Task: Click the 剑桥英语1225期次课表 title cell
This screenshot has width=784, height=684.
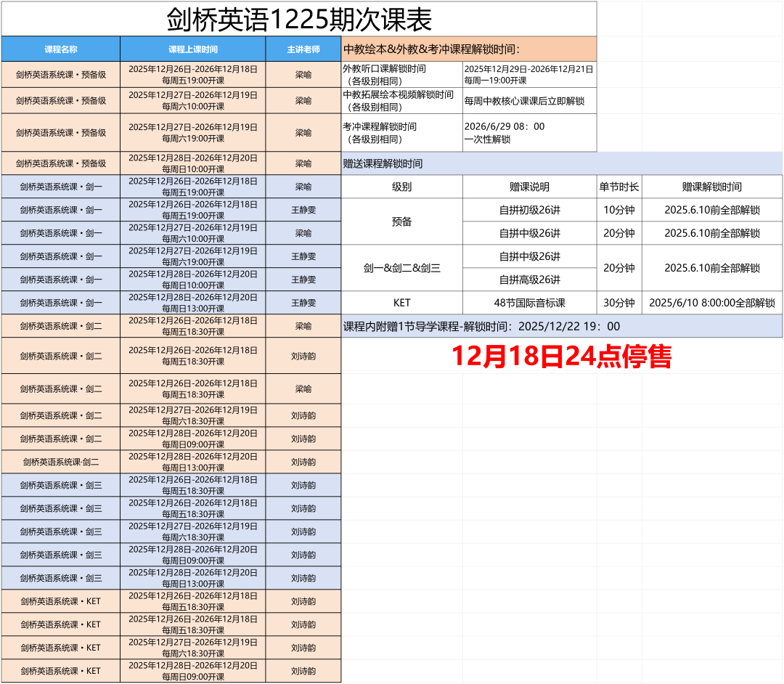Action: (x=298, y=19)
